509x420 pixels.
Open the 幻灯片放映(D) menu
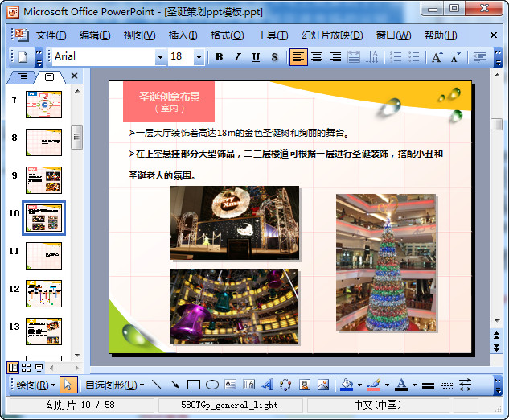tap(332, 35)
